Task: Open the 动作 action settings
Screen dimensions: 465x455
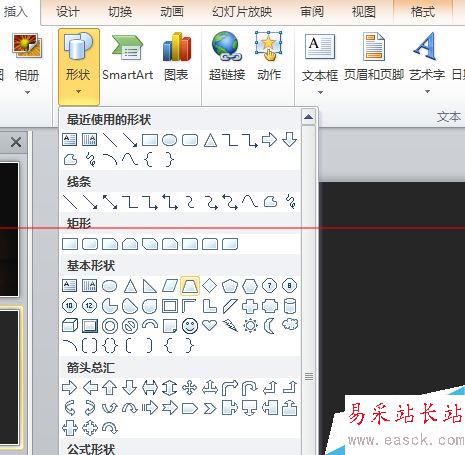Action: [269, 57]
